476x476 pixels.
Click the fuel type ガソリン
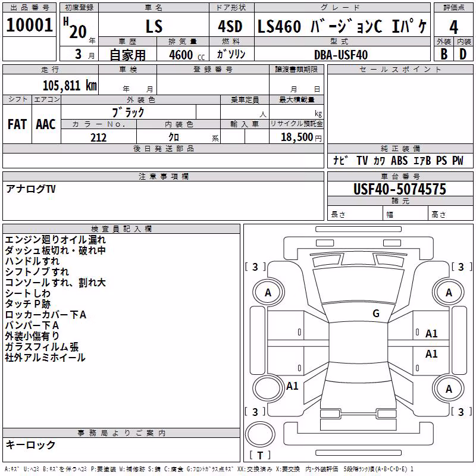231,54
